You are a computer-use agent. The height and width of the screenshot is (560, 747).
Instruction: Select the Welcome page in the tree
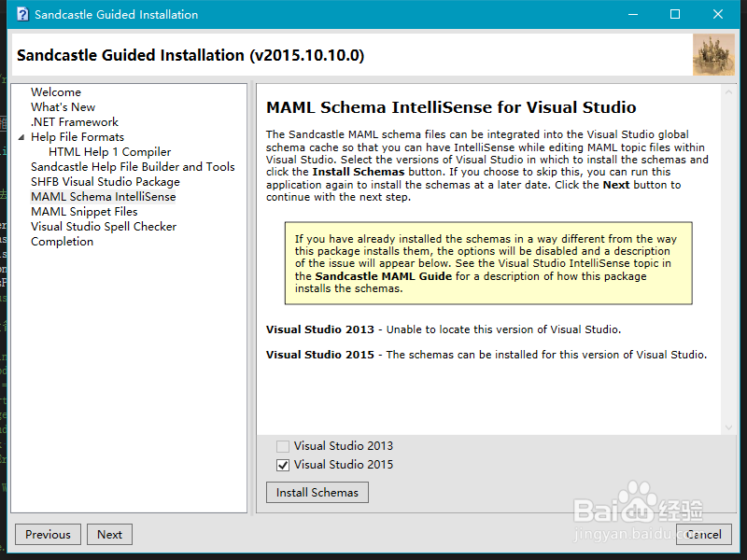tap(56, 91)
